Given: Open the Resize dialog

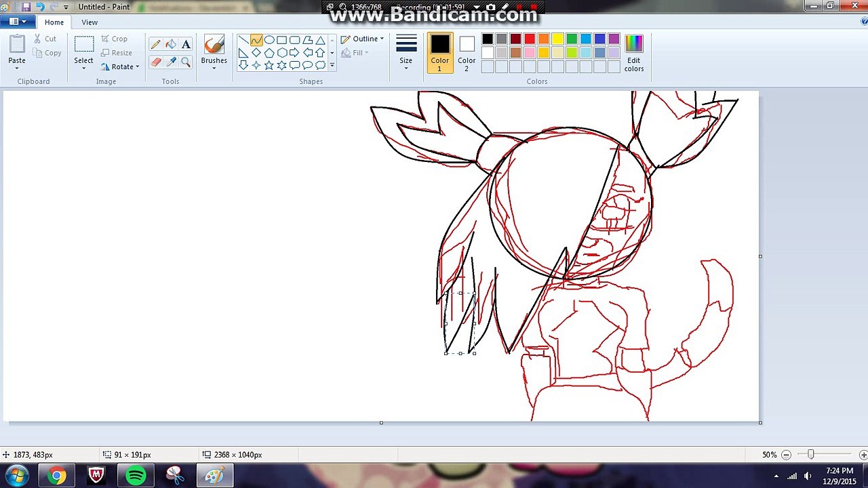Looking at the screenshot, I should point(117,53).
